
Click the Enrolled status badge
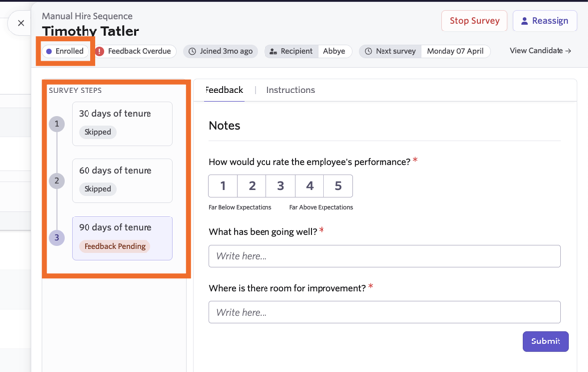[65, 51]
